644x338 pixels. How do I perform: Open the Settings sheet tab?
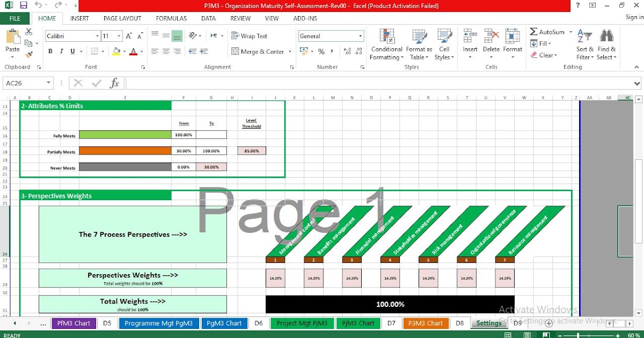click(x=488, y=323)
